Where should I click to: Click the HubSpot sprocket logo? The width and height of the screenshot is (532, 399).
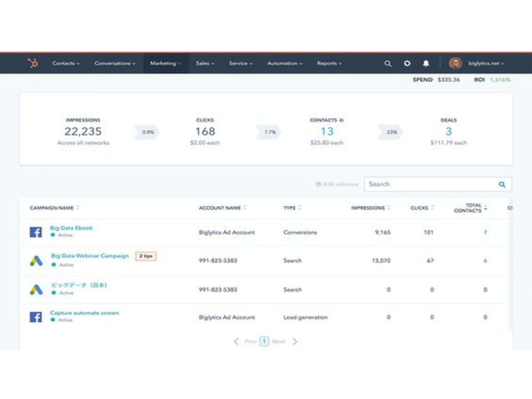32,63
